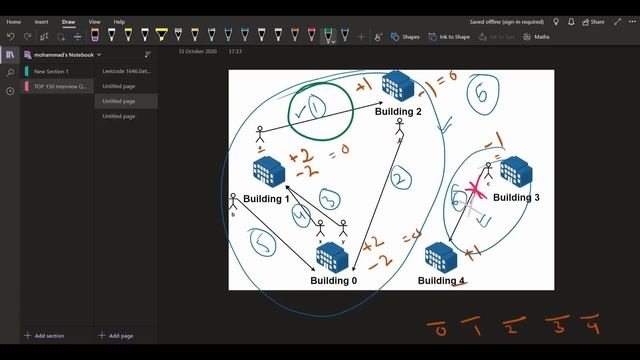Open the notifications bell
640x360 pixels.
click(x=571, y=22)
